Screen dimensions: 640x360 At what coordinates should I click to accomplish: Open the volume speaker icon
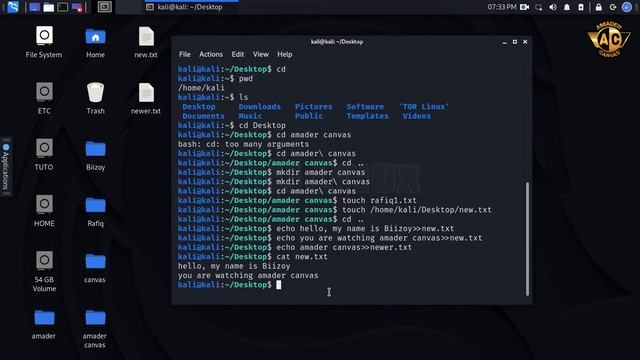point(553,7)
